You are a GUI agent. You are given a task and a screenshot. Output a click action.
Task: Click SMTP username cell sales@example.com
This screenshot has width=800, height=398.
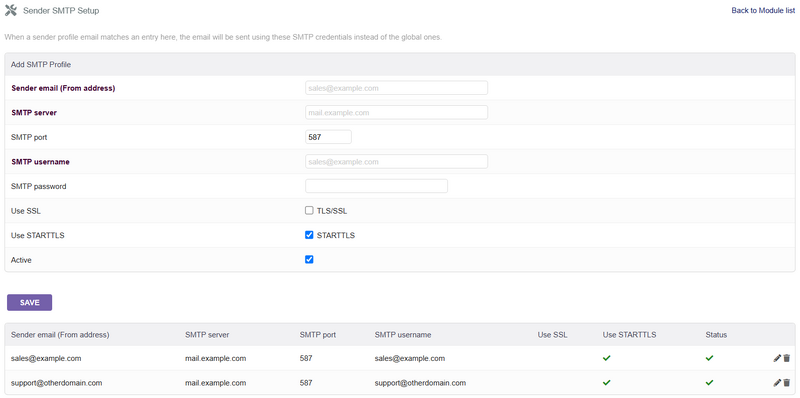tap(410, 358)
